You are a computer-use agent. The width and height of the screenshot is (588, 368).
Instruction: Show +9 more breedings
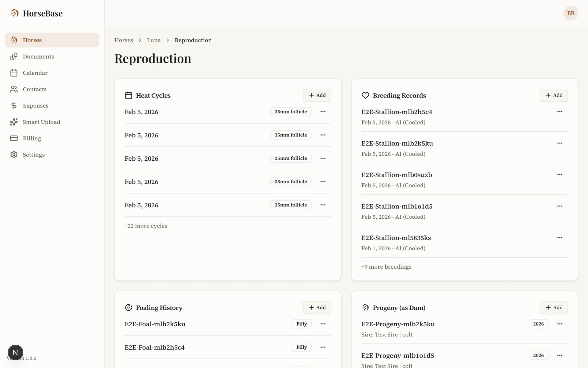(386, 267)
